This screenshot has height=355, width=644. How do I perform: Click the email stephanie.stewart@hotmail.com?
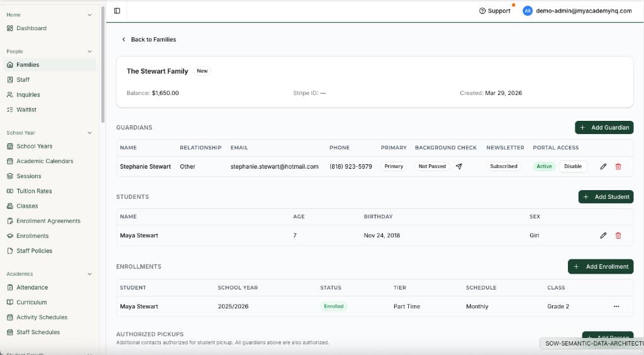[x=274, y=166]
